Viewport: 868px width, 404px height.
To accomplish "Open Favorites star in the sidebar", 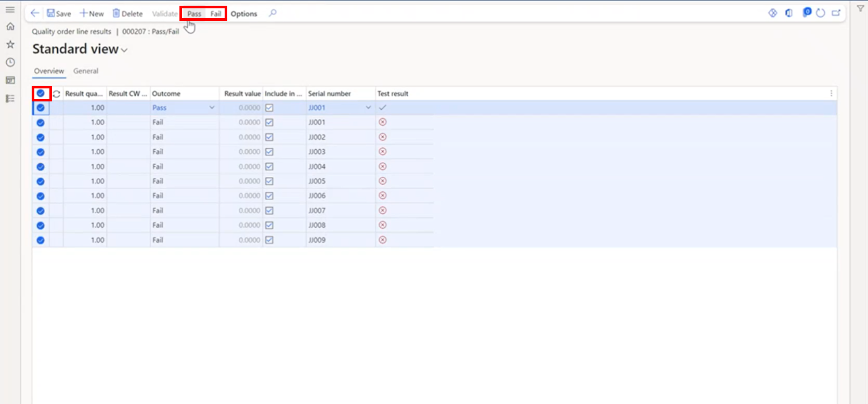I will click(x=10, y=45).
